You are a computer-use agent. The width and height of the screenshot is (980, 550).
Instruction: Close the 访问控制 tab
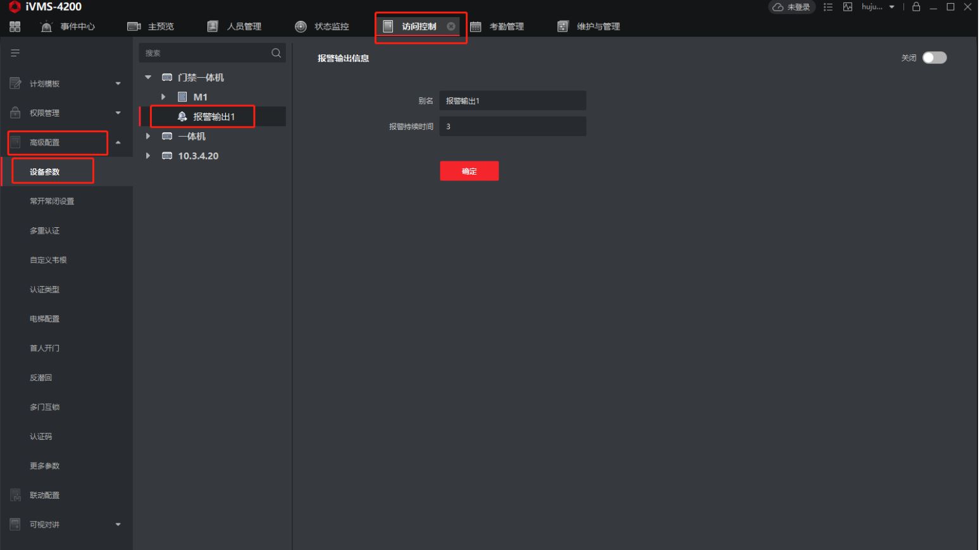pos(451,27)
